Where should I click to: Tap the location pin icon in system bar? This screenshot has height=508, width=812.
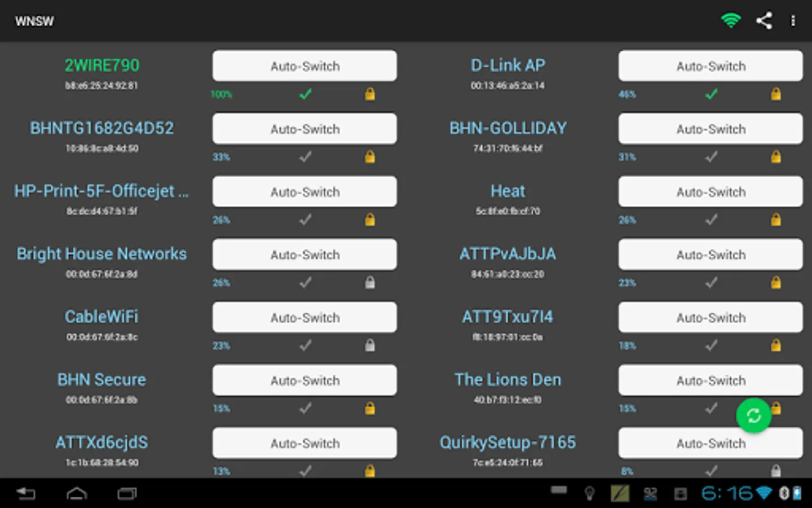click(x=589, y=494)
